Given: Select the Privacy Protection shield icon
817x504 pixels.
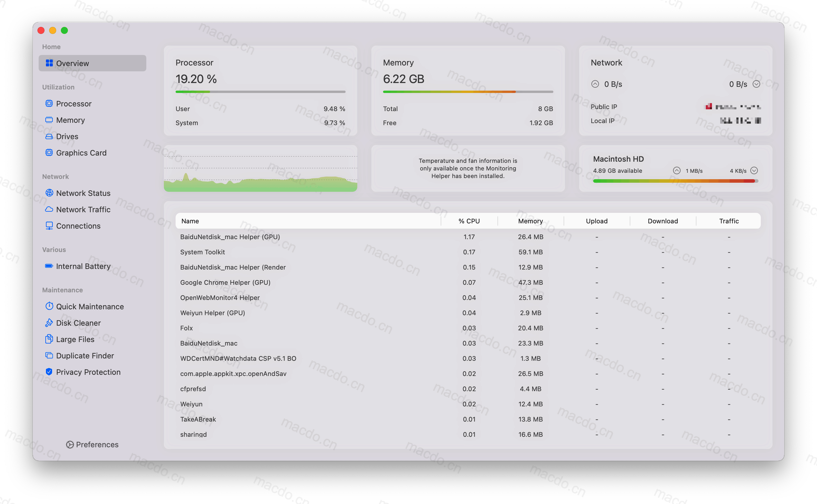Looking at the screenshot, I should (x=49, y=372).
